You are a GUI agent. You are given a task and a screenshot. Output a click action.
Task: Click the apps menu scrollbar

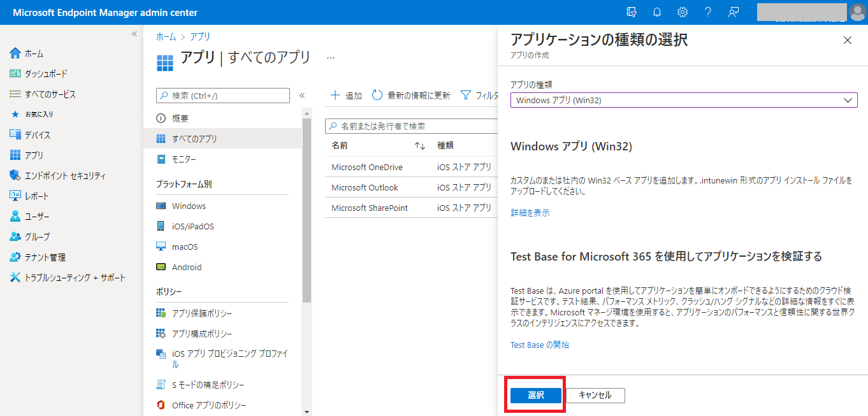coord(307,210)
